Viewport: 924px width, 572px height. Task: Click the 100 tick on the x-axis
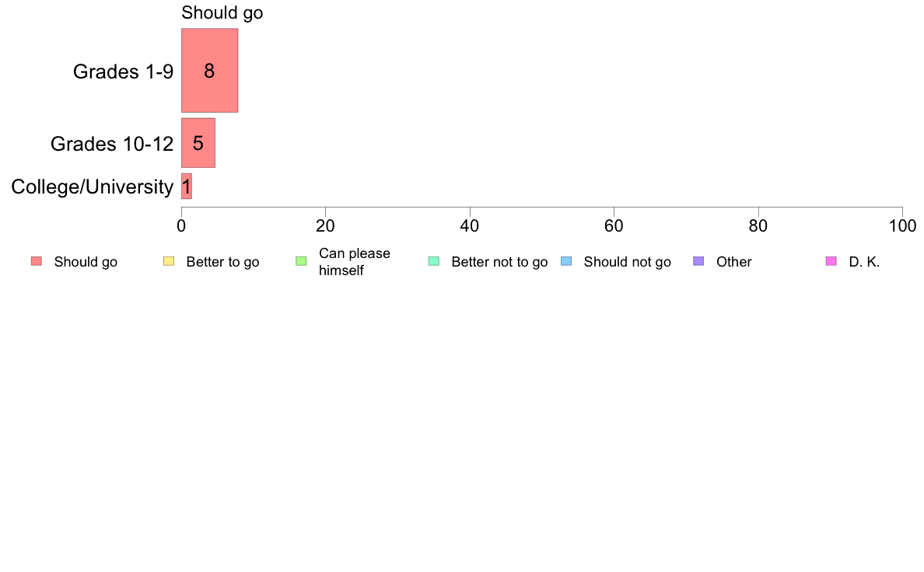(901, 226)
